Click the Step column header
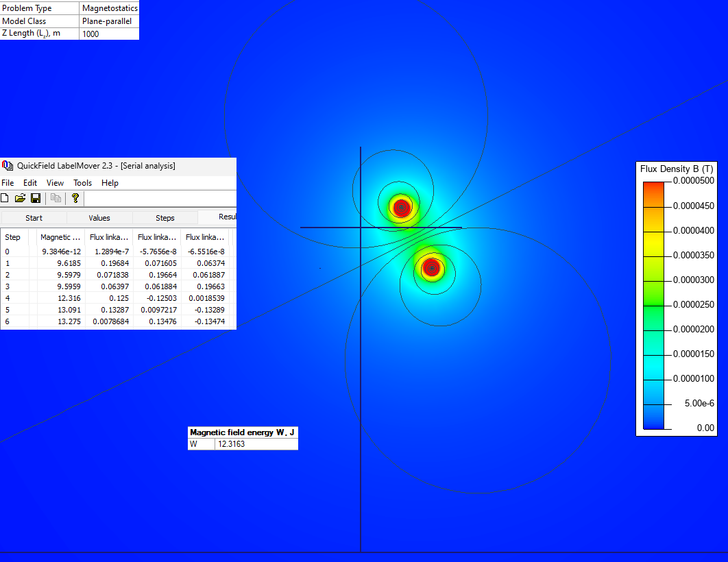 (x=12, y=237)
